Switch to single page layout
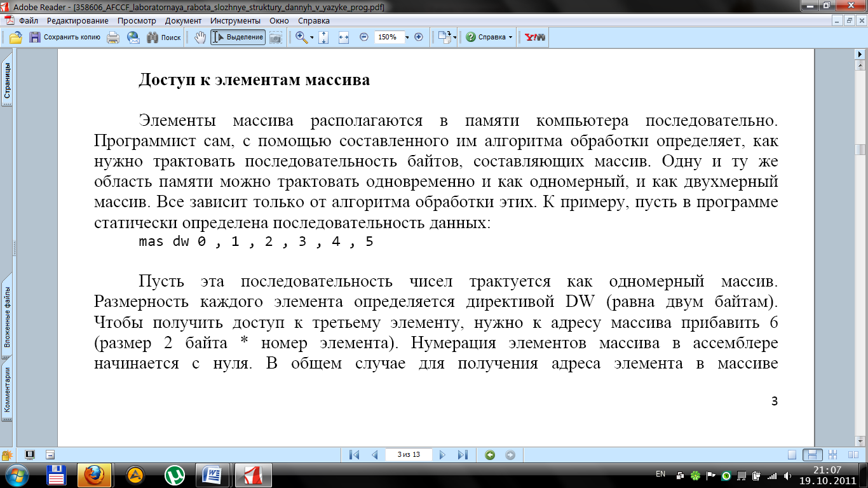 pyautogui.click(x=792, y=455)
